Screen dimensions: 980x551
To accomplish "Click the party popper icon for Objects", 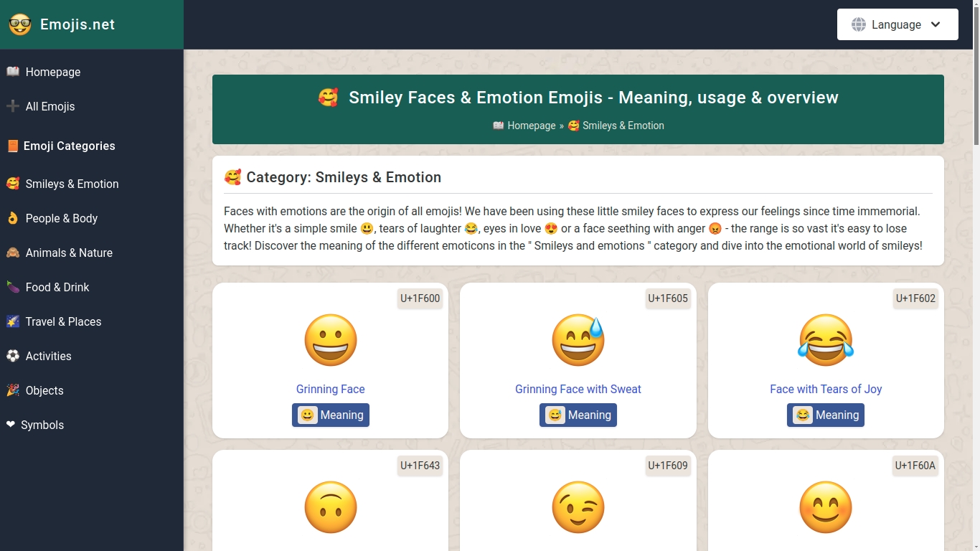I will [x=12, y=390].
